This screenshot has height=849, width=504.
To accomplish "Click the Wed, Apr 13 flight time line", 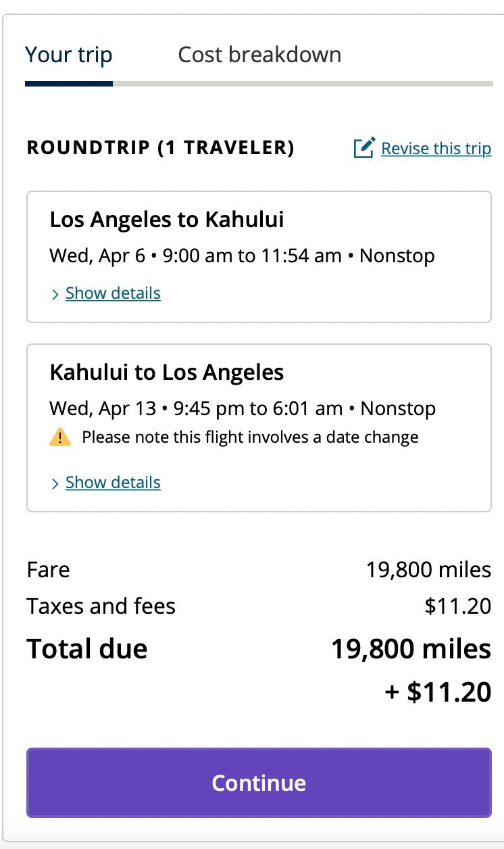I will [x=243, y=409].
